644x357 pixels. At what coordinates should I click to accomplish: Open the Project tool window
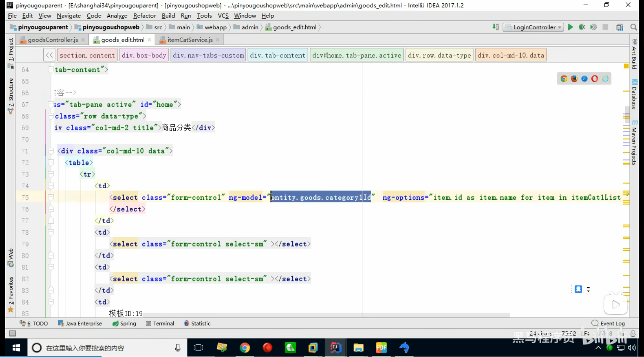(11, 53)
